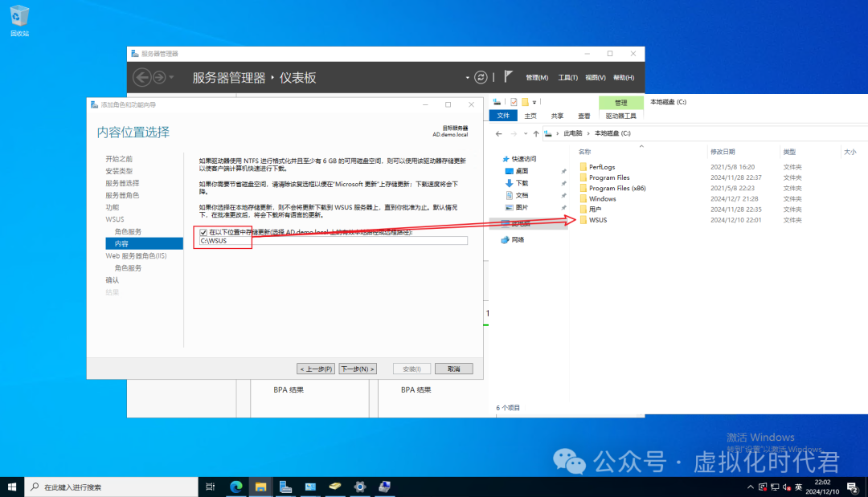The image size is (868, 497).
Task: Select the Program Files folder name
Action: 609,177
